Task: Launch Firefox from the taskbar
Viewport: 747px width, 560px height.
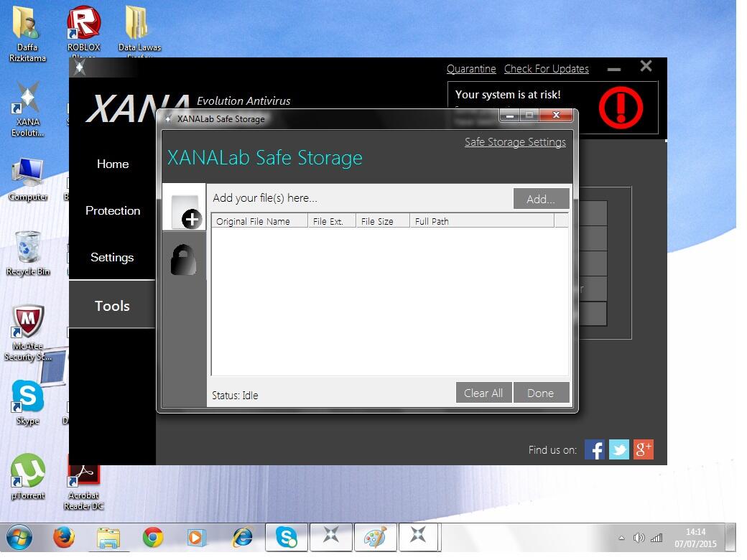Action: point(63,538)
